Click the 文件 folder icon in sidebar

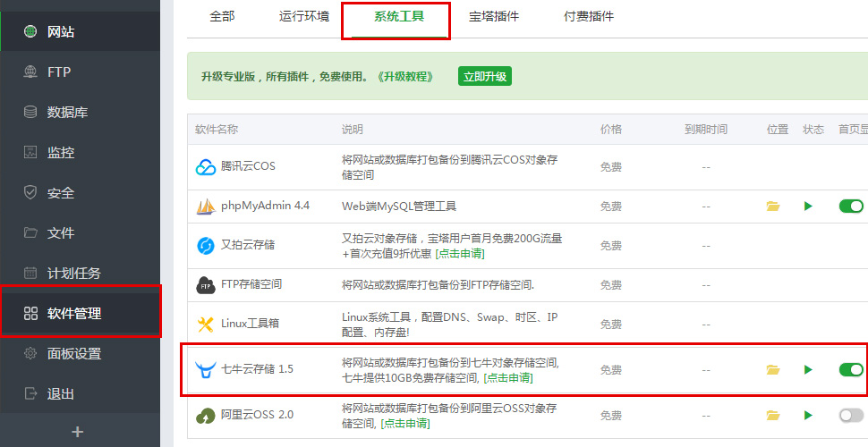(x=30, y=233)
